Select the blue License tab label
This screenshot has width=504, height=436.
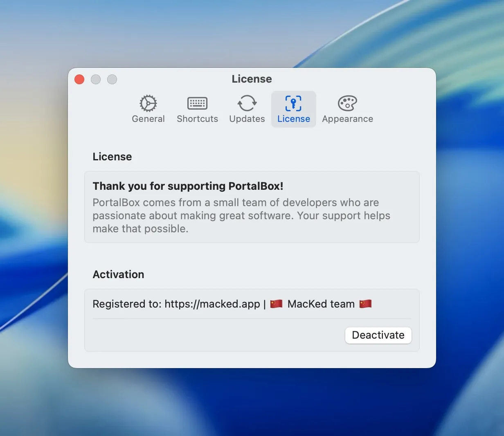click(x=293, y=119)
